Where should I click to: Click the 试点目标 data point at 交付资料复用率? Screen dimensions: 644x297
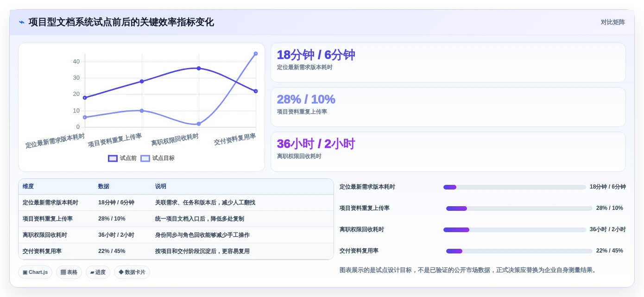(256, 54)
